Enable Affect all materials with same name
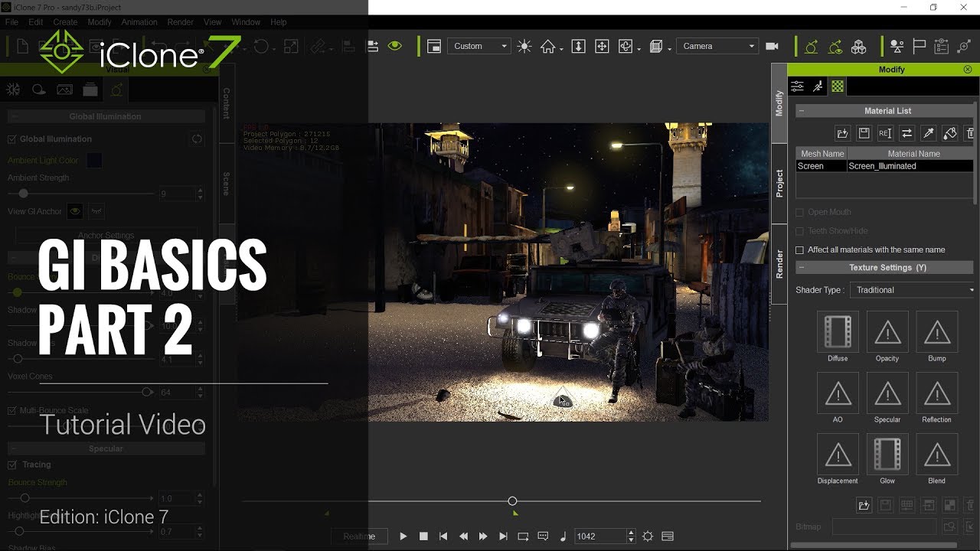 click(800, 250)
